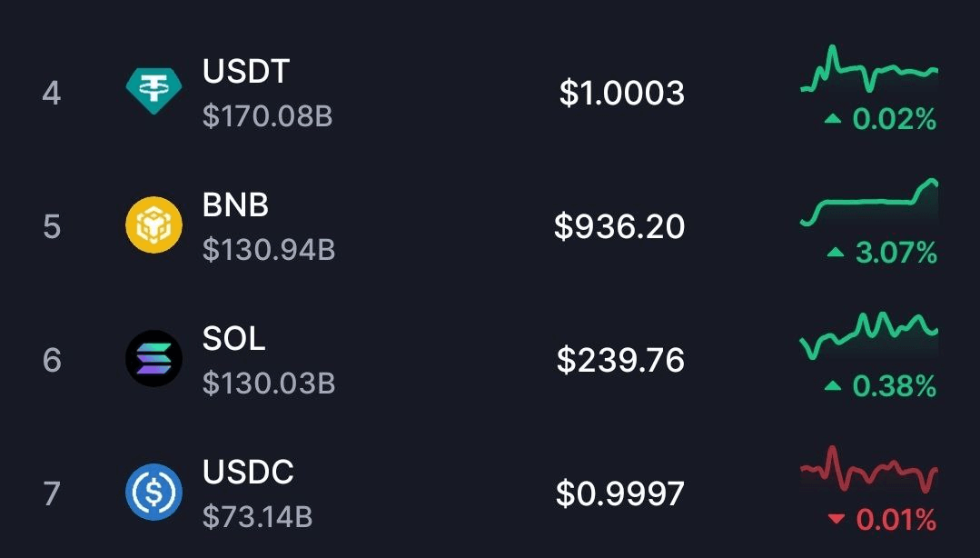
Task: Click the USDT market cap $170.08B
Action: click(x=268, y=116)
